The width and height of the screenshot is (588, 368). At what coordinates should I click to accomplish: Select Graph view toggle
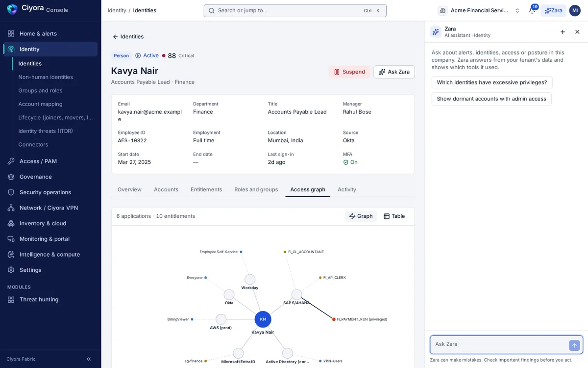coord(361,216)
